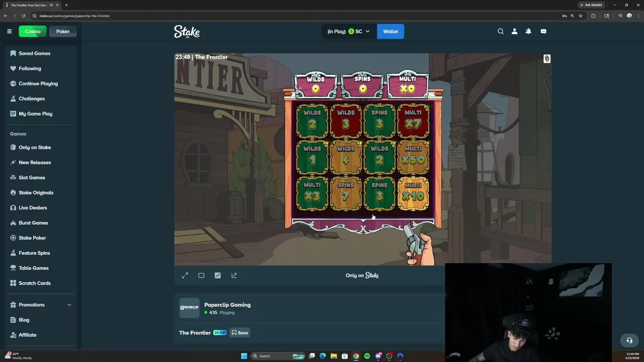Viewport: 644px width, 362px height.
Task: Open the live support headset button
Action: point(629,340)
